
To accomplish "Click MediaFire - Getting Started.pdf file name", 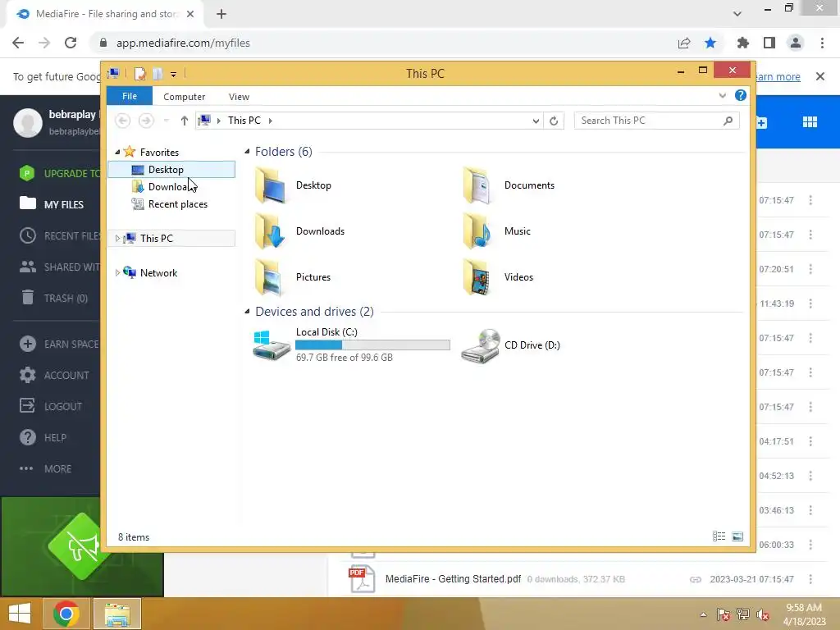I will tap(453, 578).
